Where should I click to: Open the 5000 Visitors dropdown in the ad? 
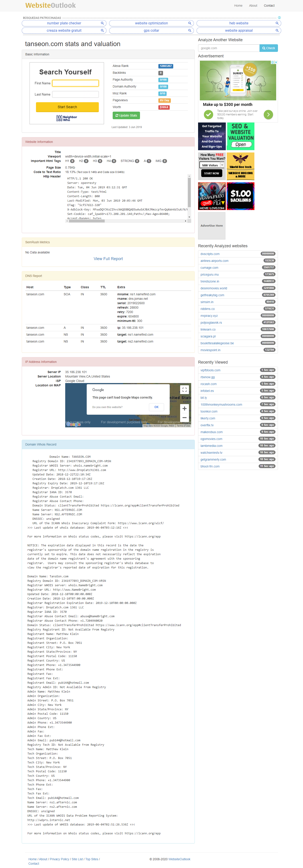pos(212,165)
